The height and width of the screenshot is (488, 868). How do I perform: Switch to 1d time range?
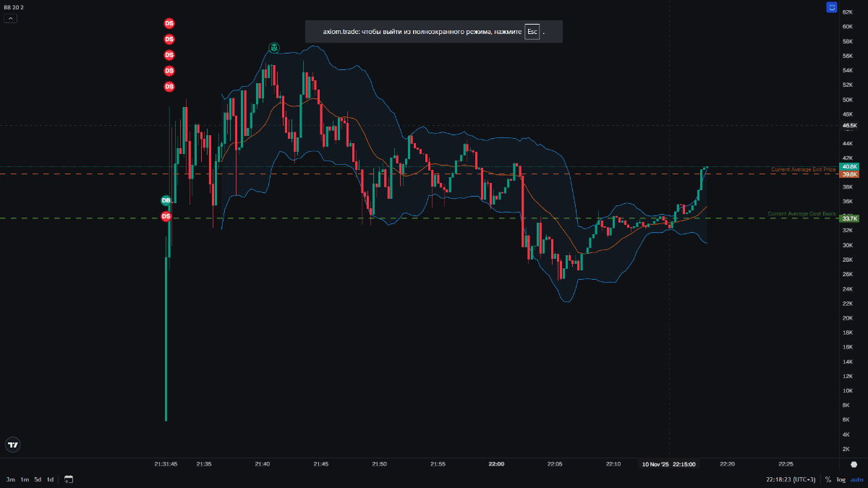51,479
